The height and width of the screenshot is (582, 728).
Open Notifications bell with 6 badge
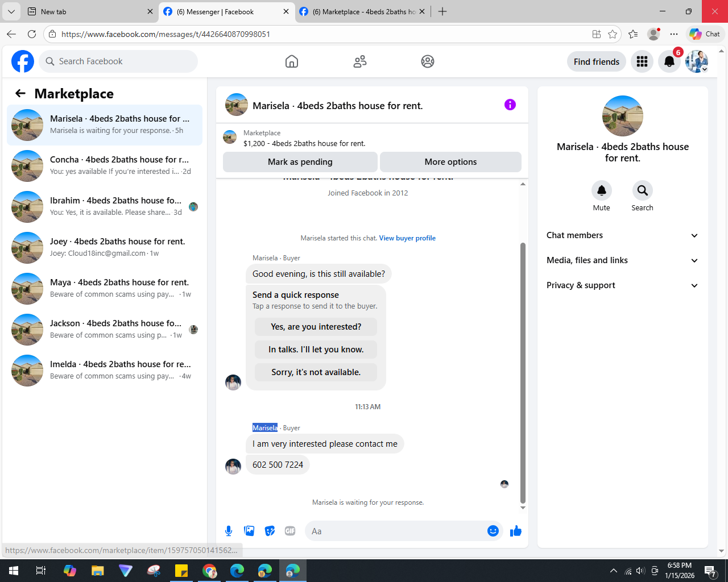pos(669,61)
